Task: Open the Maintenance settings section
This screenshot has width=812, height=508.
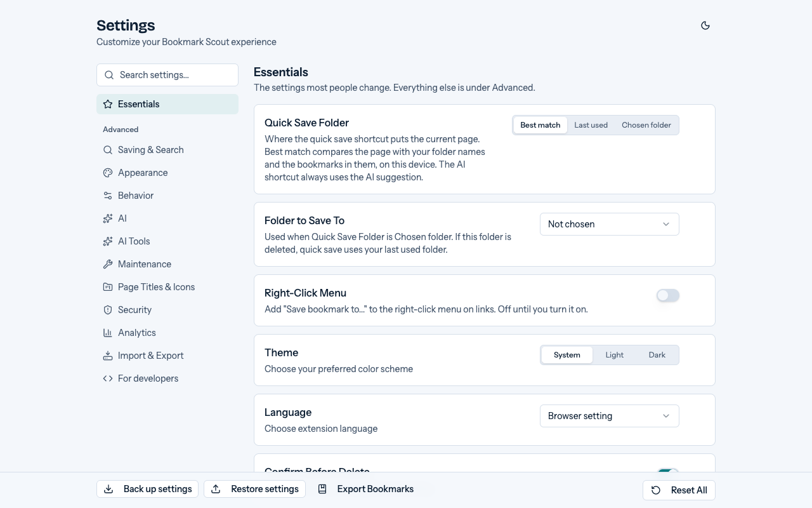Action: coord(167,264)
